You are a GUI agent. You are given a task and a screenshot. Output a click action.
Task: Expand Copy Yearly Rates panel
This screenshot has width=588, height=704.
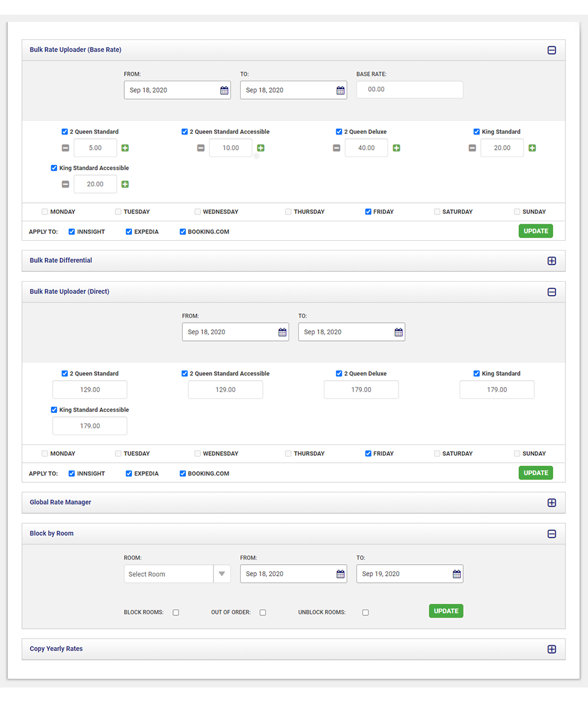coord(552,649)
